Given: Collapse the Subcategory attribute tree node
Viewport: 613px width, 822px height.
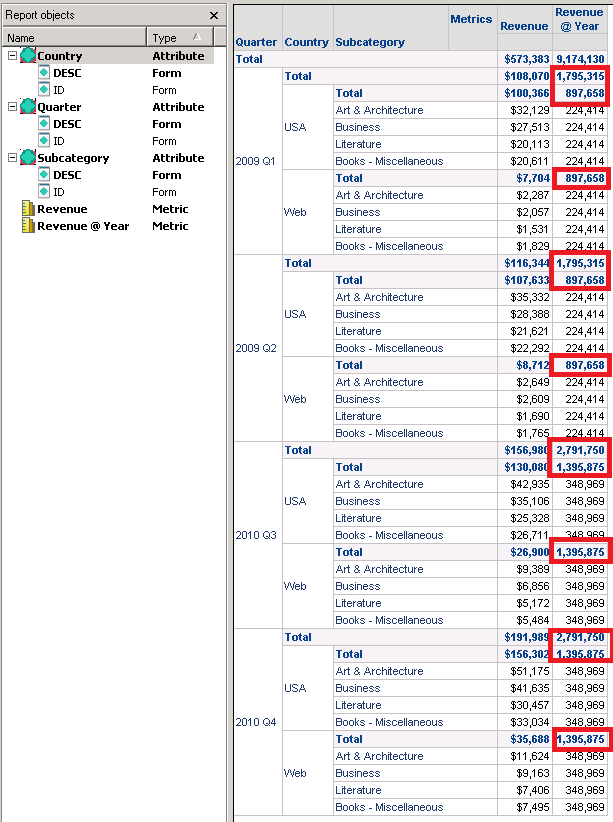Looking at the screenshot, I should coord(12,158).
